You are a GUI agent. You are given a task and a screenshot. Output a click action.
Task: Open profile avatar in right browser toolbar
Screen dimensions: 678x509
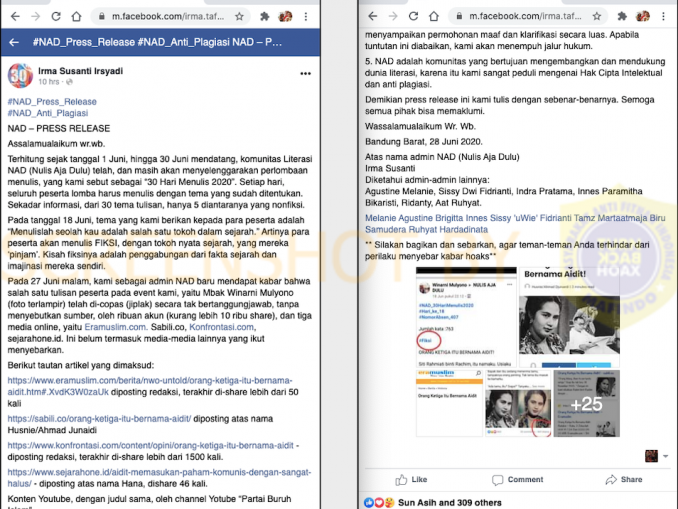(643, 16)
